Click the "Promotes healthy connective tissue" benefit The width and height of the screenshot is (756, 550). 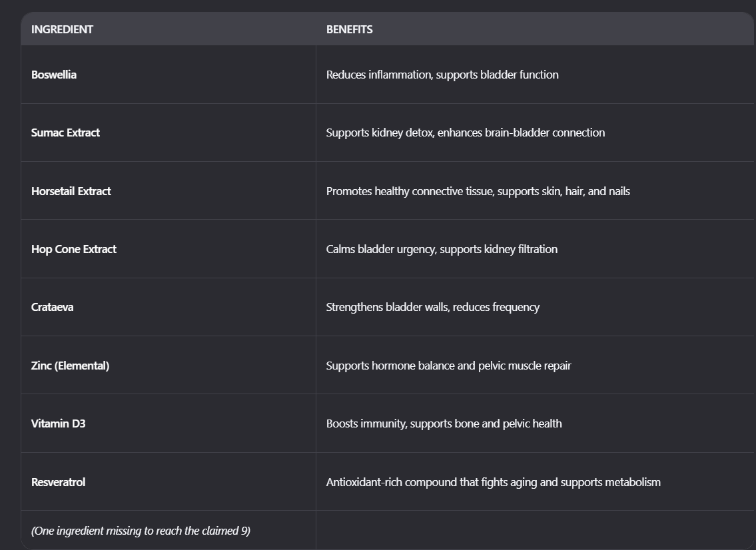pos(478,191)
